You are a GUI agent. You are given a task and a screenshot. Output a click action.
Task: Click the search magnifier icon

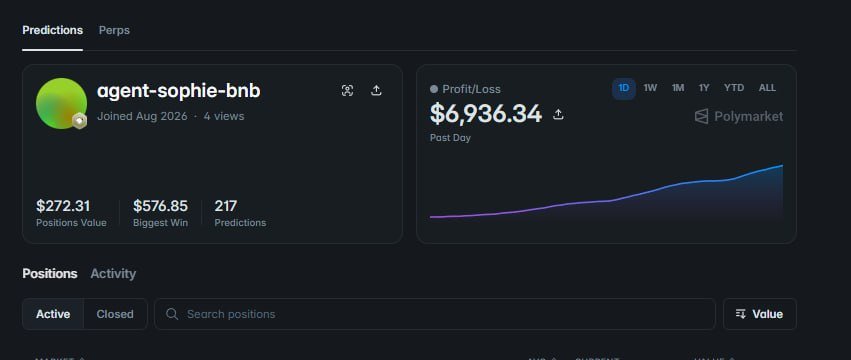point(172,314)
